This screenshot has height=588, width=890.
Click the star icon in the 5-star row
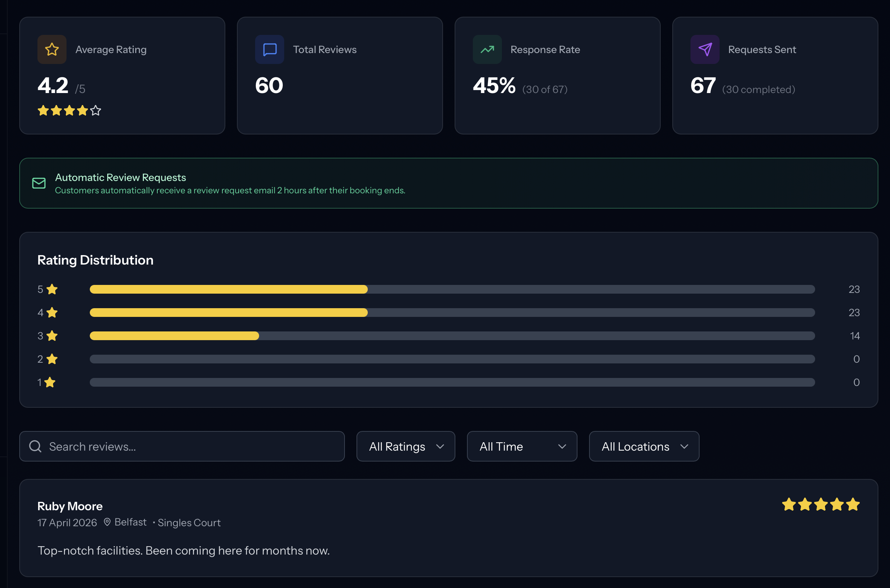coord(52,289)
